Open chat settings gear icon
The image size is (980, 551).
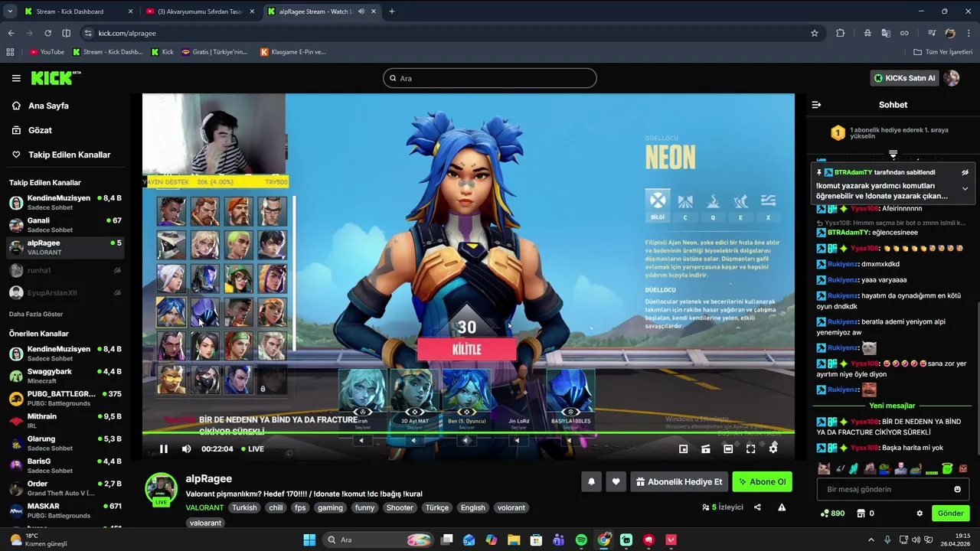920,514
